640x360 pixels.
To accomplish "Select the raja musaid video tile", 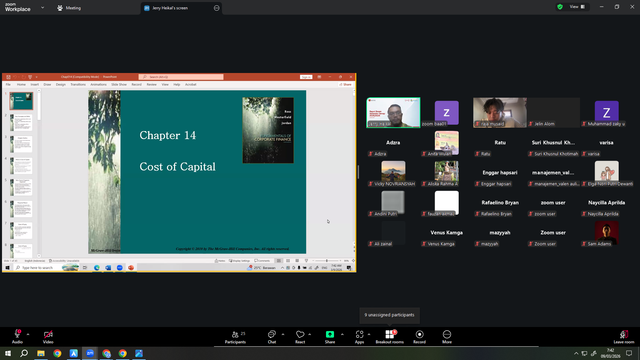I will [500, 113].
